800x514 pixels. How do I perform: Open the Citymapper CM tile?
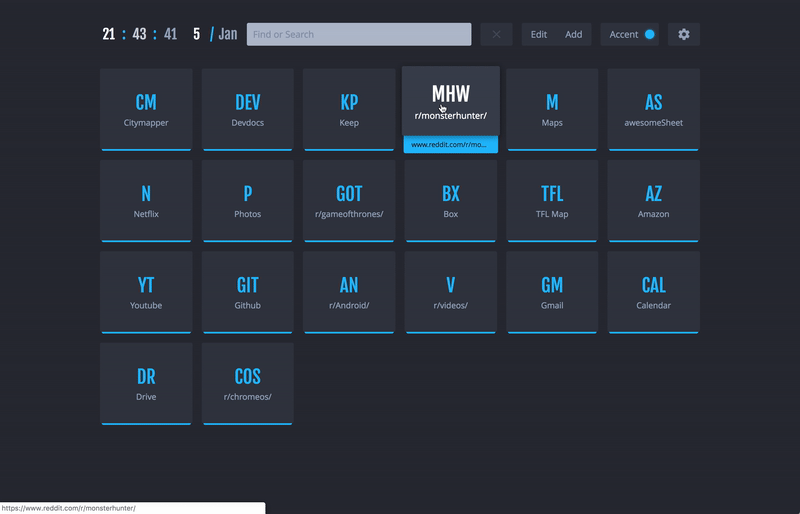pos(146,110)
